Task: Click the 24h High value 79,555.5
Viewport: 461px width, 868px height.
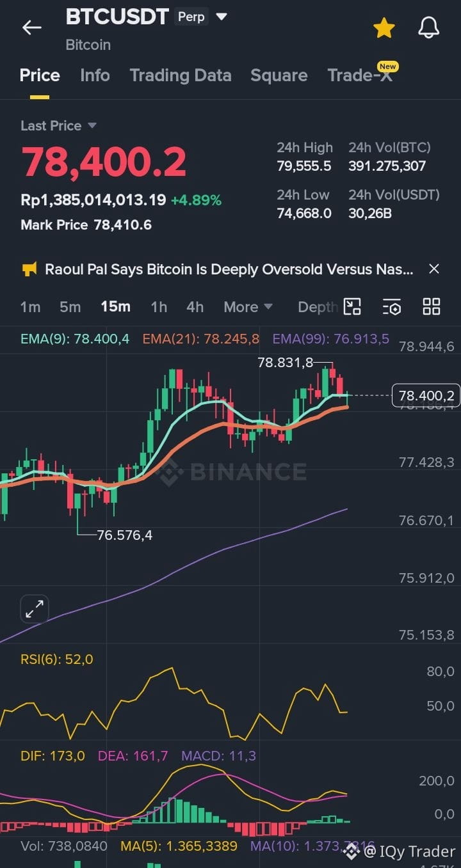Action: 304,166
